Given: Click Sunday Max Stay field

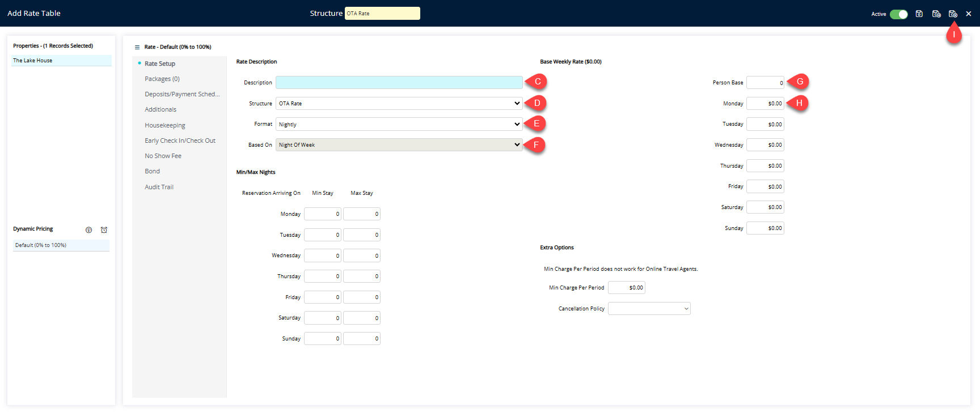Looking at the screenshot, I should pos(362,339).
